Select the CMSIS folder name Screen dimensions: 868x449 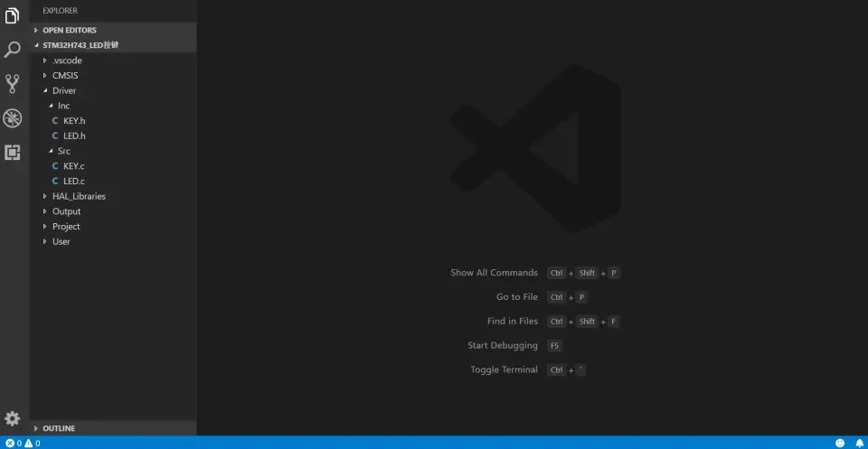pos(65,75)
